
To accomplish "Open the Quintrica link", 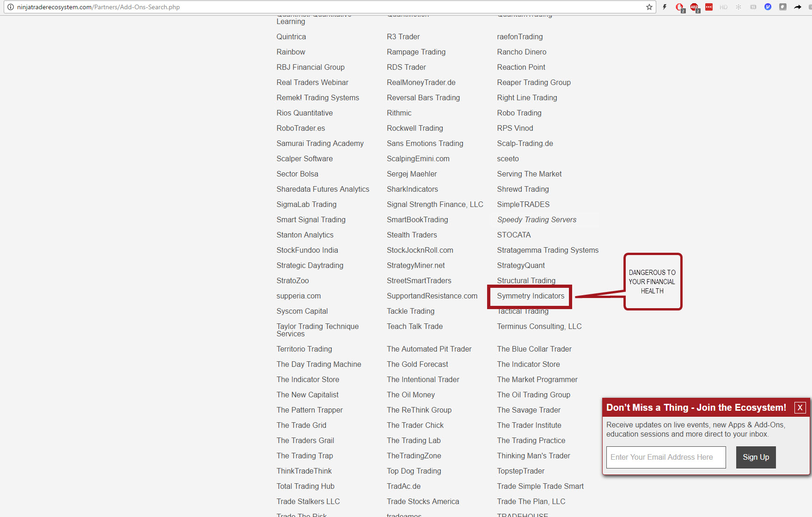I will pyautogui.click(x=291, y=36).
